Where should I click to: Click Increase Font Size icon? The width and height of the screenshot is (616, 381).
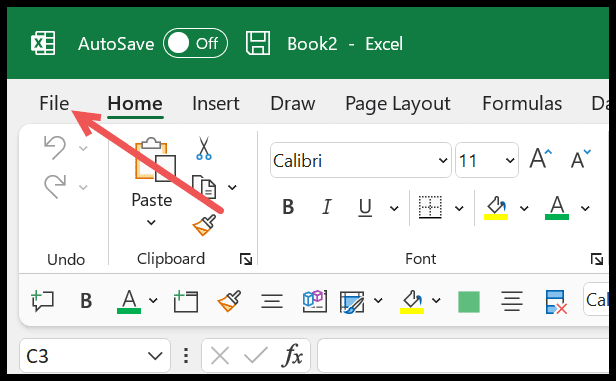(541, 158)
